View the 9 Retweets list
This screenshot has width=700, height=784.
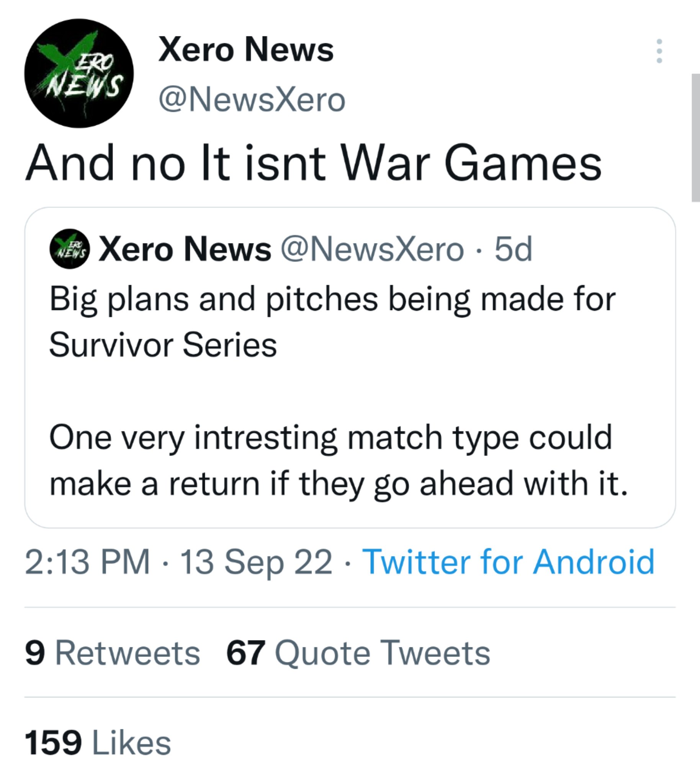coord(112,652)
